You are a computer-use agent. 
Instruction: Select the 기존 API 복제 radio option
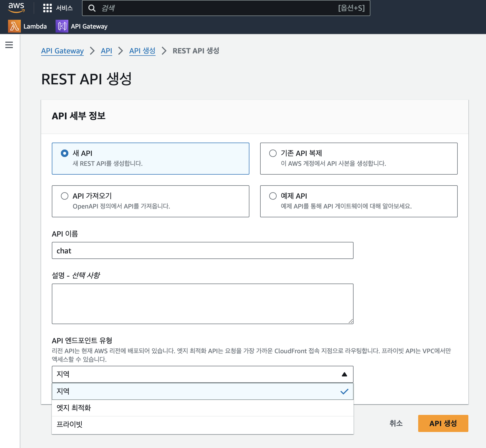tap(273, 153)
